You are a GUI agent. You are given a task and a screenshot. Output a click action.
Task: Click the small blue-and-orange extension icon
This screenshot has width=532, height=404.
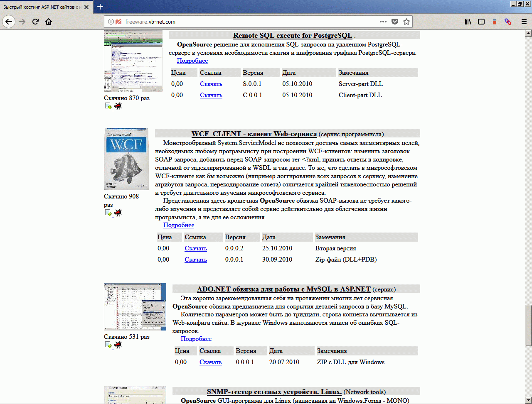[495, 22]
